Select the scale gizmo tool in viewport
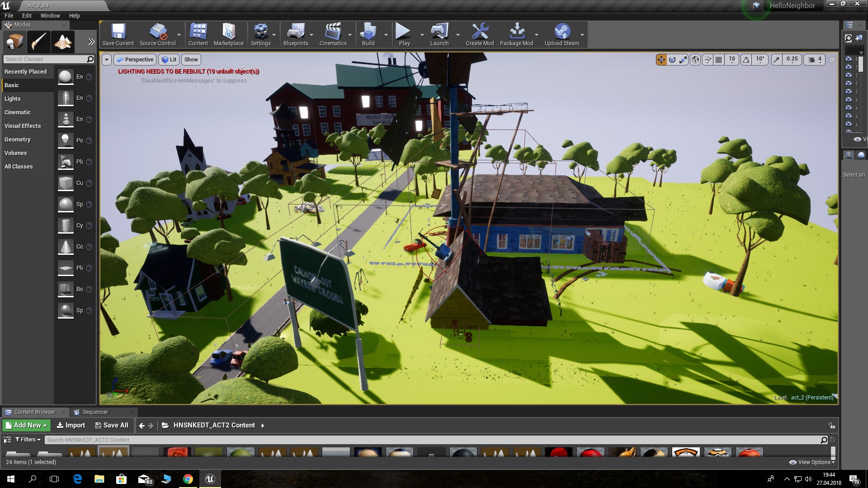The height and width of the screenshot is (488, 868). pyautogui.click(x=683, y=60)
